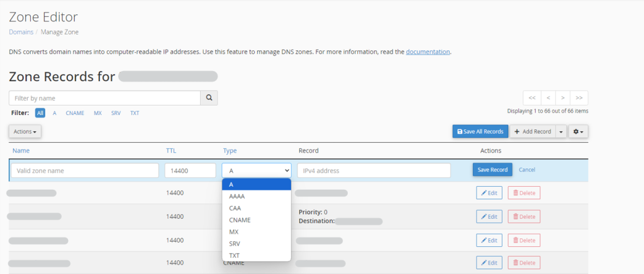This screenshot has width=644, height=274.
Task: Sort records by the TTL column header
Action: click(x=171, y=151)
